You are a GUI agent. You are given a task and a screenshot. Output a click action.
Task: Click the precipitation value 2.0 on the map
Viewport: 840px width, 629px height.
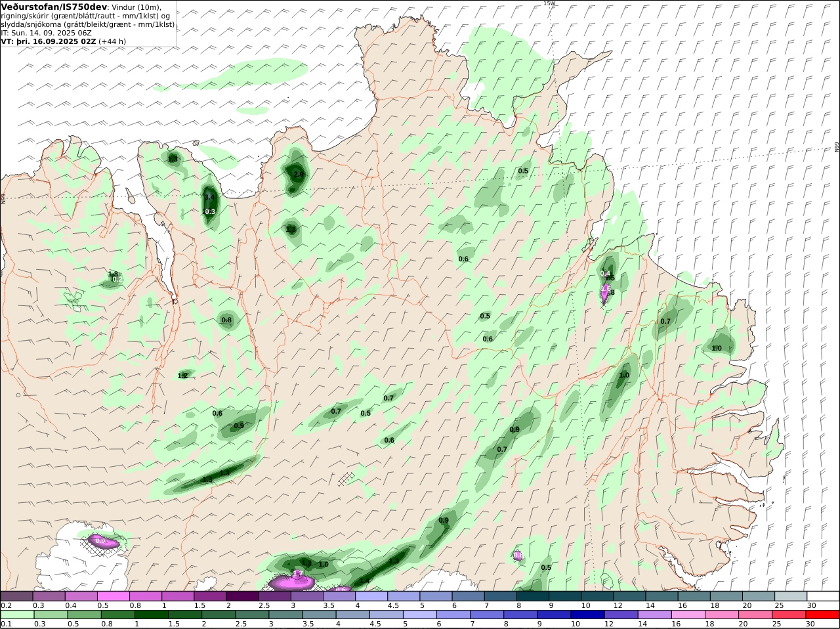299,175
